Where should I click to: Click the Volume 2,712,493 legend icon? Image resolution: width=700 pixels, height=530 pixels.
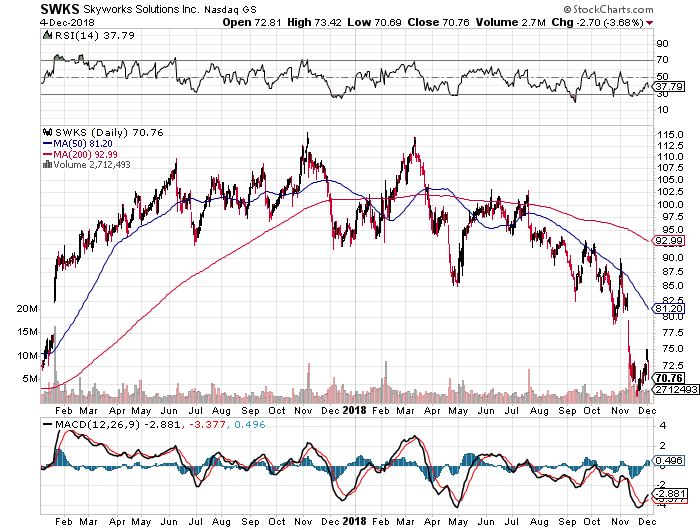[47, 164]
